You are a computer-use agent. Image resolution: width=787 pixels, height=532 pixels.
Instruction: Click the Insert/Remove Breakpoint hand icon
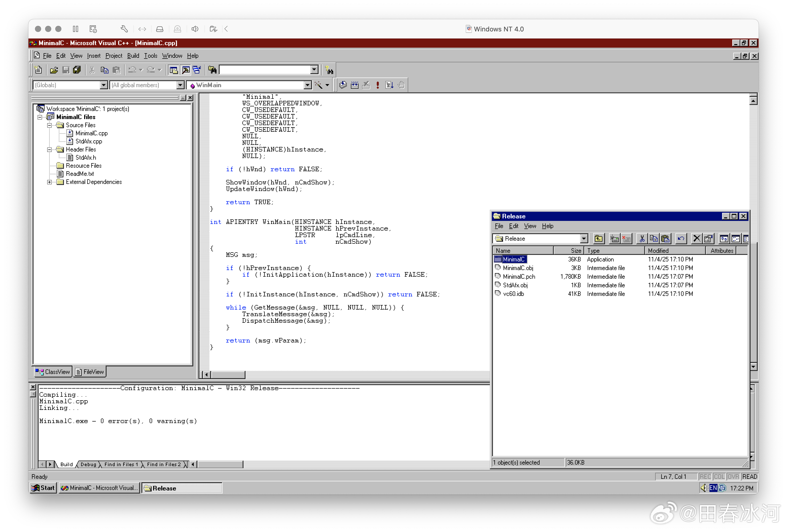point(401,85)
